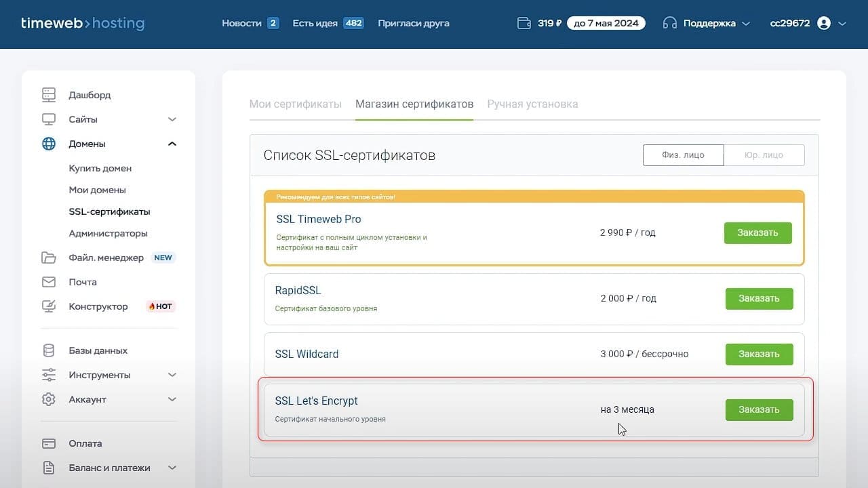
Task: Click the support headset icon
Action: [669, 23]
